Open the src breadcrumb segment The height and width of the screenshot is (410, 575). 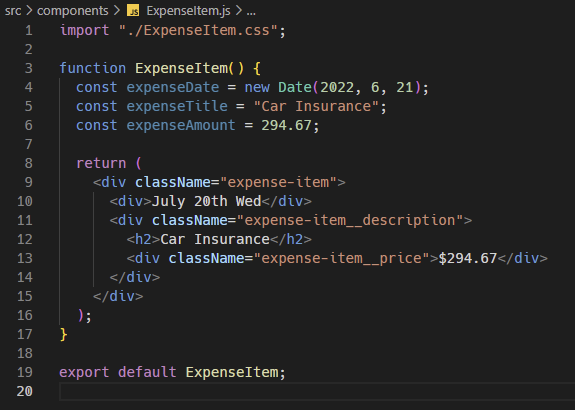[x=13, y=11]
